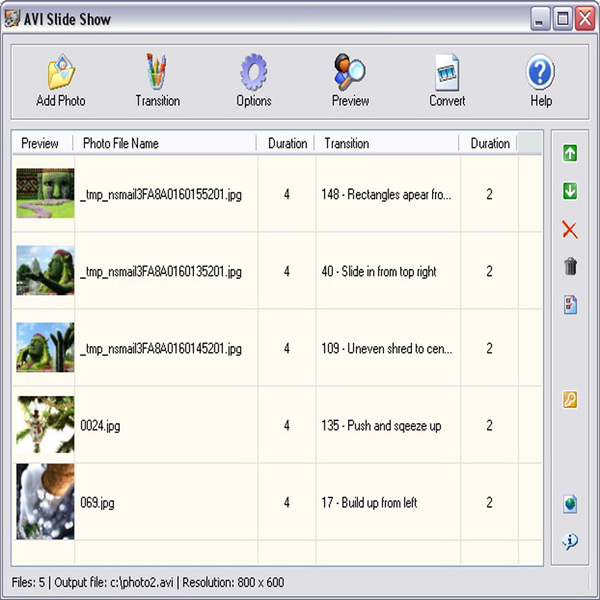This screenshot has width=600, height=600.
Task: Click transition duration 2 in 069.jpg row
Action: 489,502
